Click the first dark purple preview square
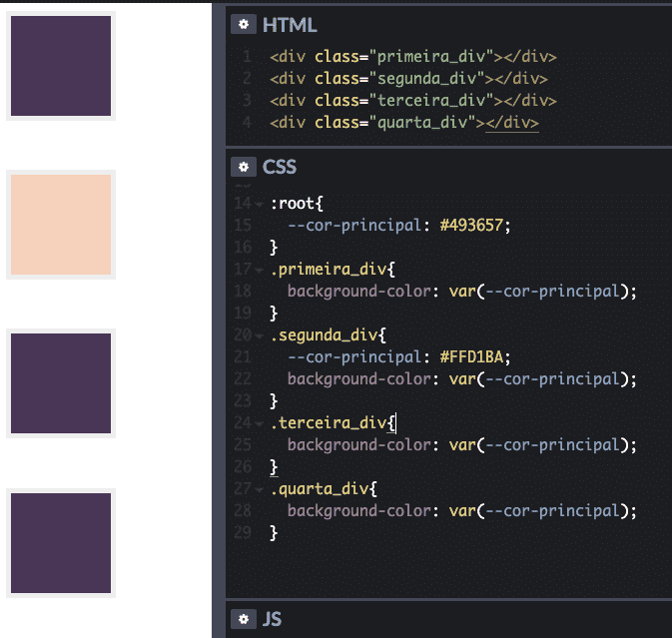 coord(61,66)
